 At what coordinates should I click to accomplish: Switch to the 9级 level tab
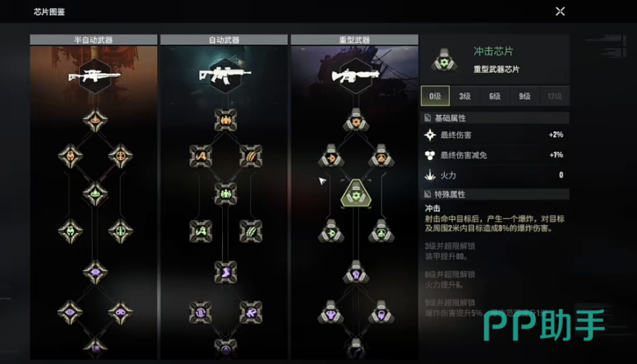coord(525,96)
